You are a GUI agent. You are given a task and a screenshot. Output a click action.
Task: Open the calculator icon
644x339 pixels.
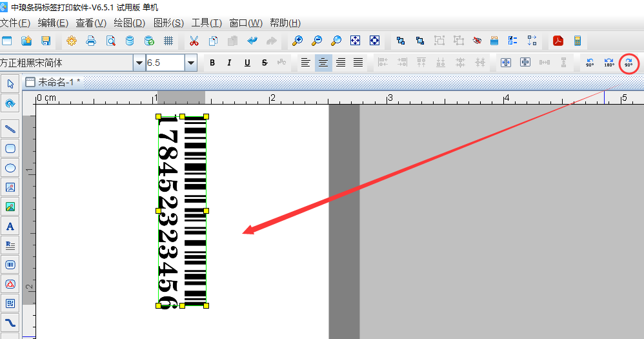point(578,40)
